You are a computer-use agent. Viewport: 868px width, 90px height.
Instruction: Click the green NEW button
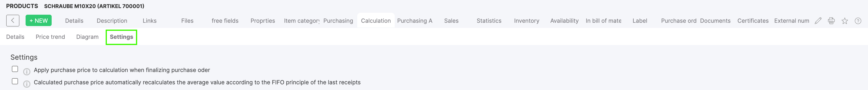pos(38,21)
